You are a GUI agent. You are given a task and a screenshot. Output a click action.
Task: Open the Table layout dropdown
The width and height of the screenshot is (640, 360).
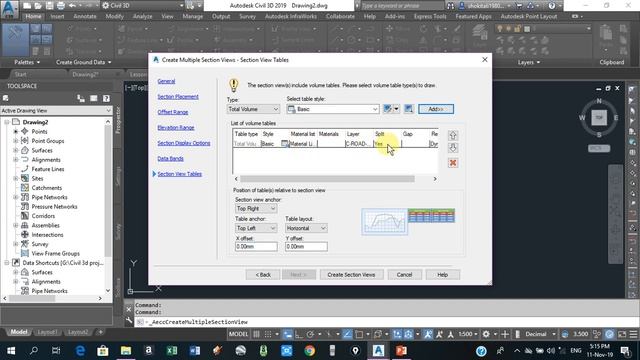pyautogui.click(x=306, y=228)
